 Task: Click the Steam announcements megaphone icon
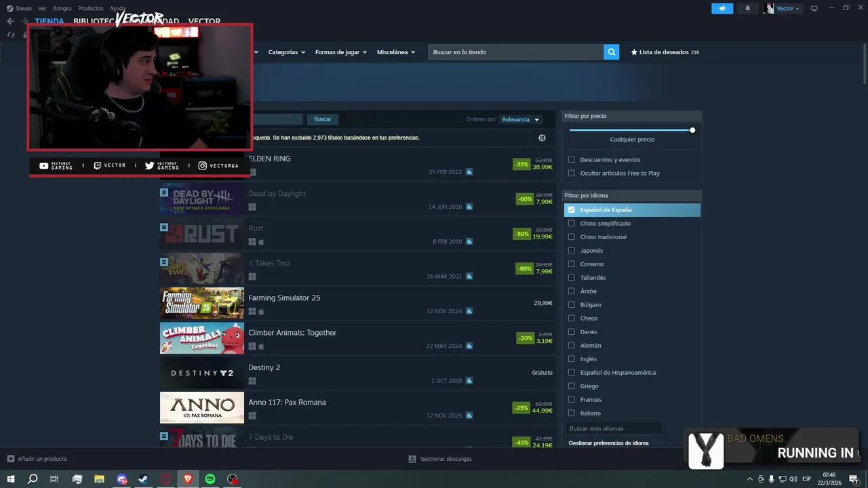tap(722, 8)
